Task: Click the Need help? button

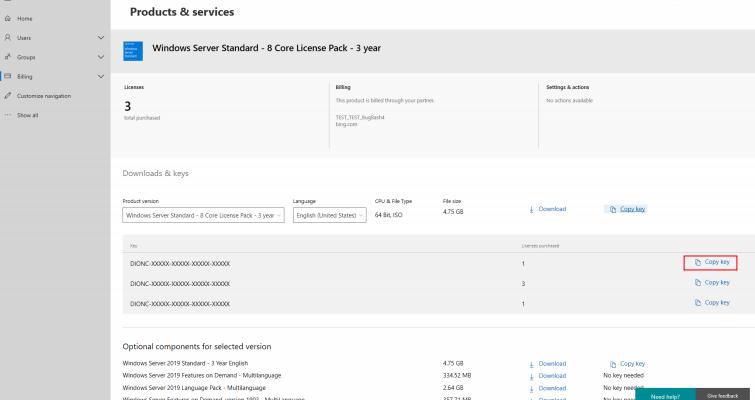Action: [x=665, y=394]
